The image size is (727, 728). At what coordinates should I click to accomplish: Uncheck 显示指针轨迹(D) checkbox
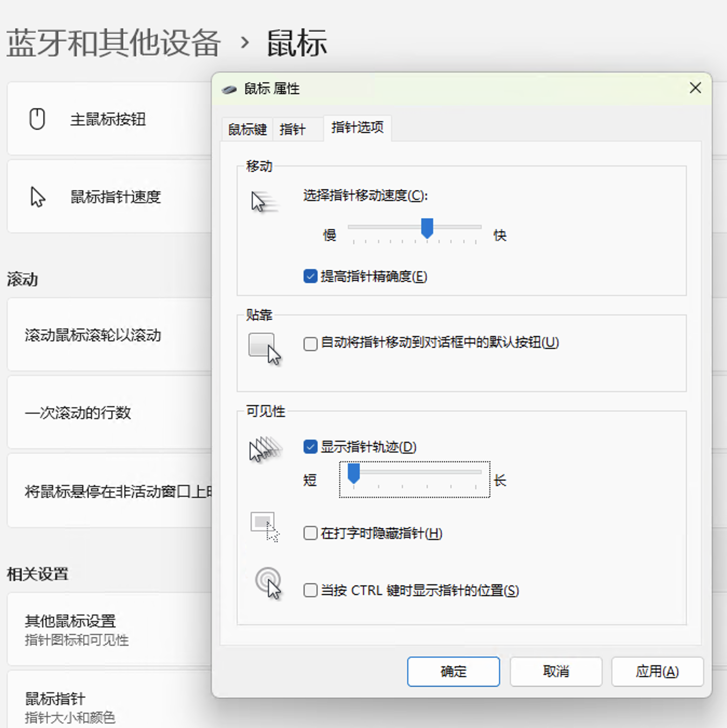[x=310, y=447]
